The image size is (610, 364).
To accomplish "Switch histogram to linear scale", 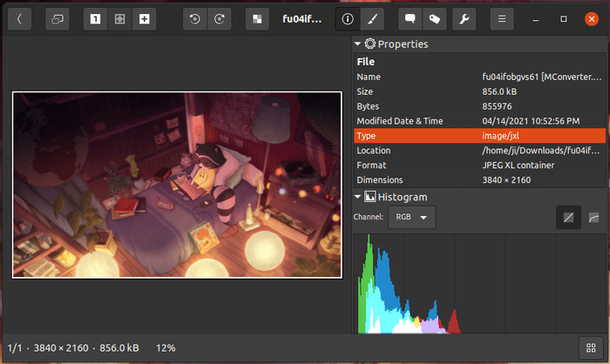I will click(568, 218).
